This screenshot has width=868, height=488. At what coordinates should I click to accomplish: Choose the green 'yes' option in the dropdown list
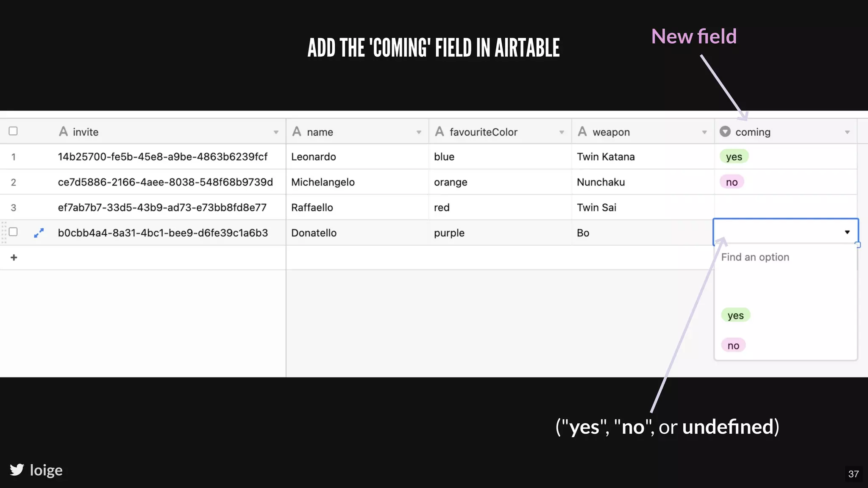pos(736,315)
